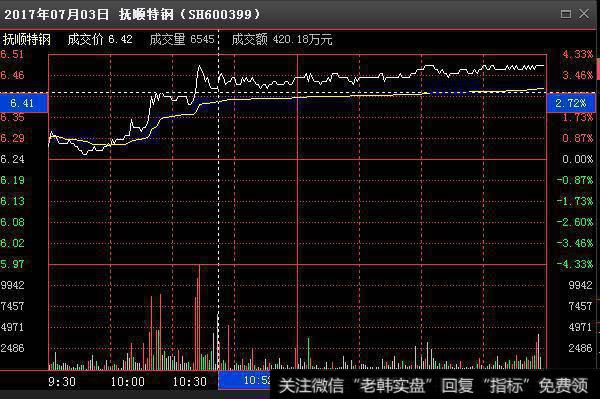Click the left 2486 volume axis label
Image resolution: width=600 pixels, height=399 pixels.
(12, 349)
